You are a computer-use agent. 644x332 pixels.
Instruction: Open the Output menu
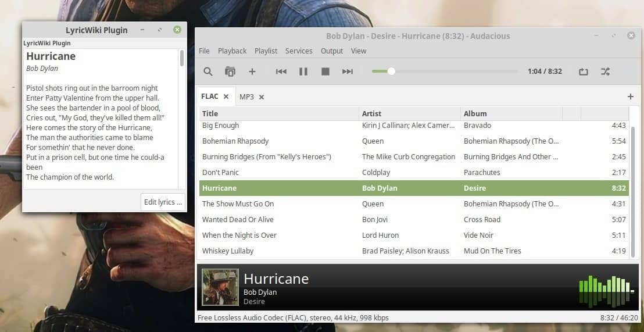click(332, 51)
